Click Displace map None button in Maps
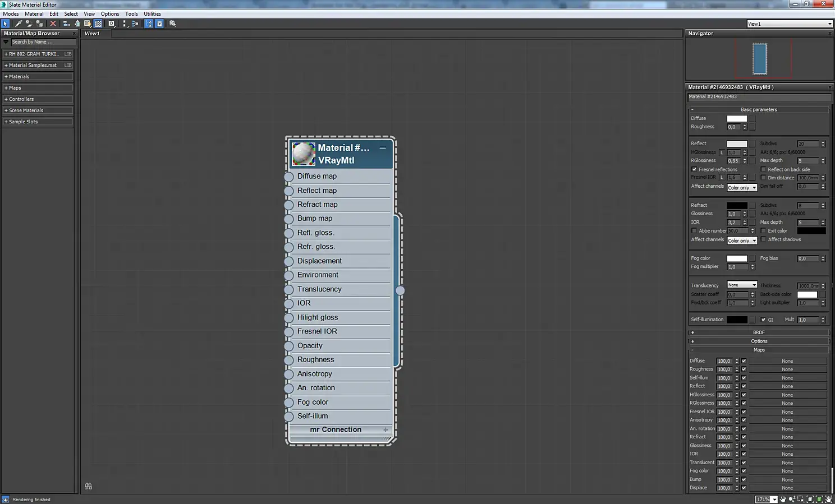Screen dimensions: 835x504 787,488
